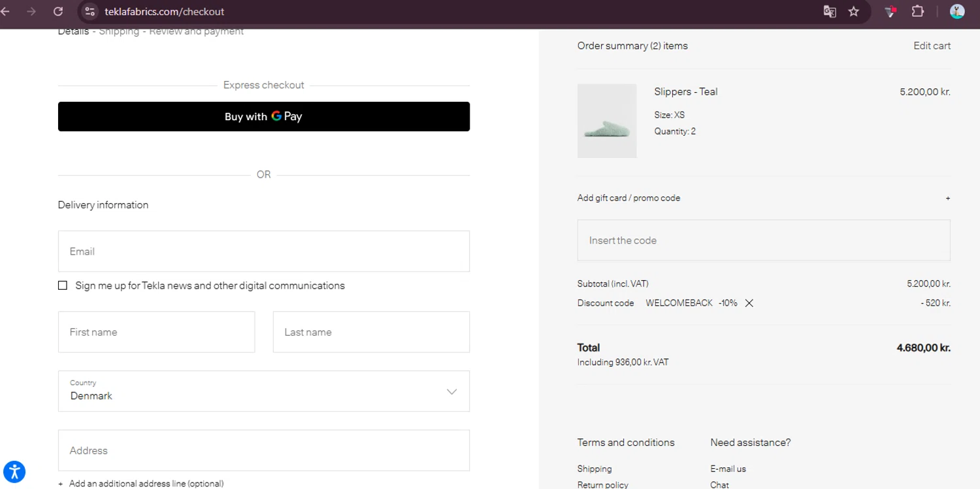Click the Including 936,00 kr. VAT text
This screenshot has width=980, height=489.
point(623,362)
